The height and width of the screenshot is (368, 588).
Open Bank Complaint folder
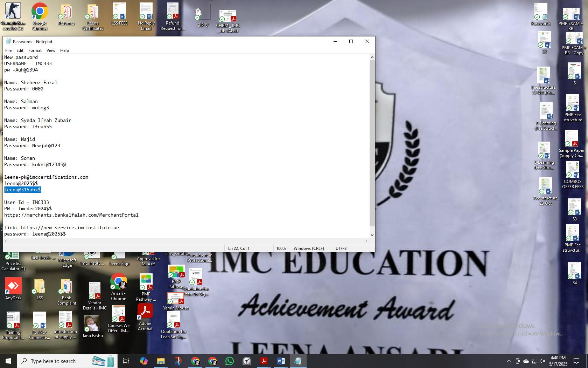[x=66, y=292]
